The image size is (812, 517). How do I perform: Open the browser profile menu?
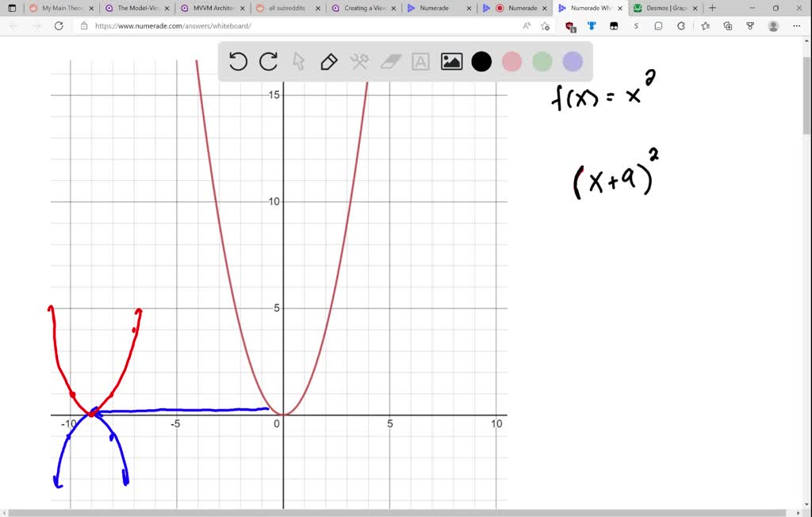772,25
